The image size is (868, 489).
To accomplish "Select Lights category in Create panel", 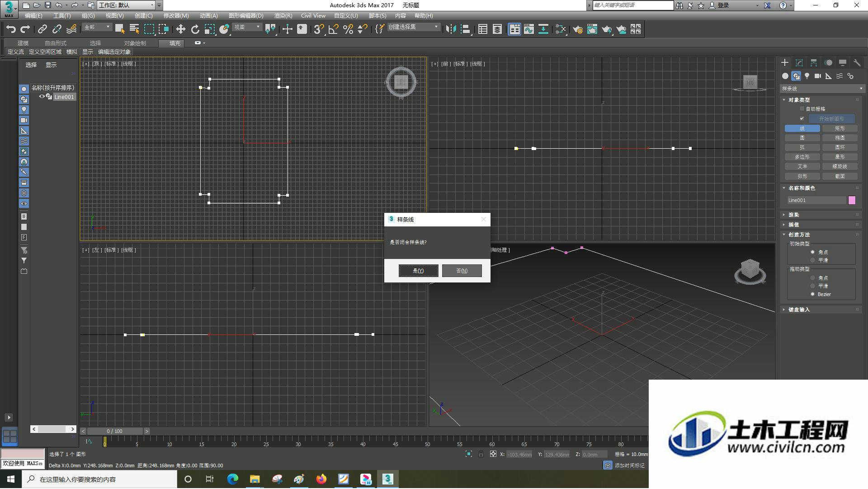I will 807,76.
